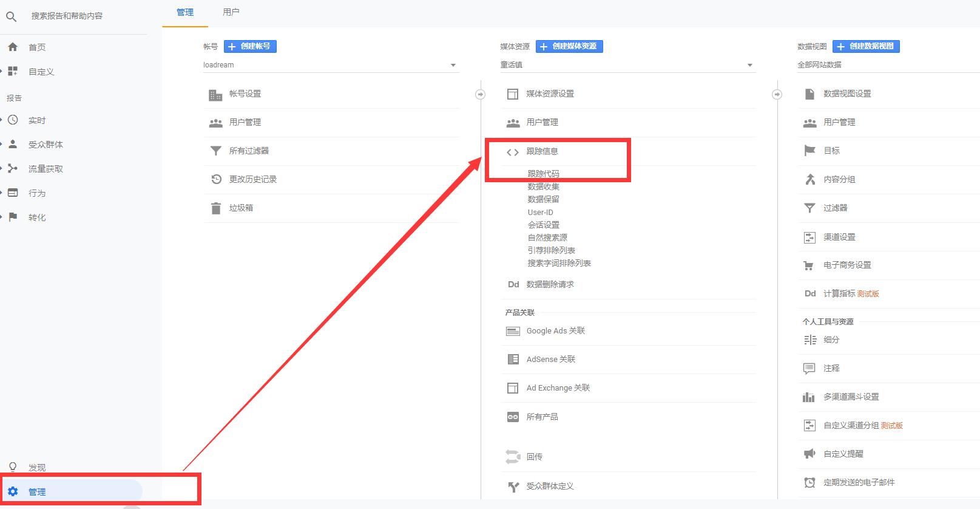
Task: Click the move arrow between account and property
Action: tap(480, 94)
